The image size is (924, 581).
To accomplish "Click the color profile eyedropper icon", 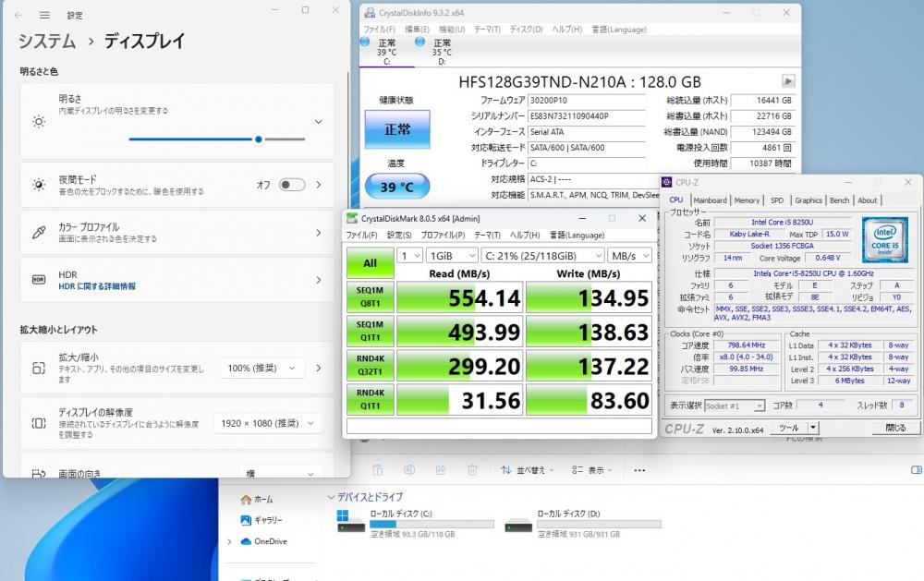I will pos(39,232).
